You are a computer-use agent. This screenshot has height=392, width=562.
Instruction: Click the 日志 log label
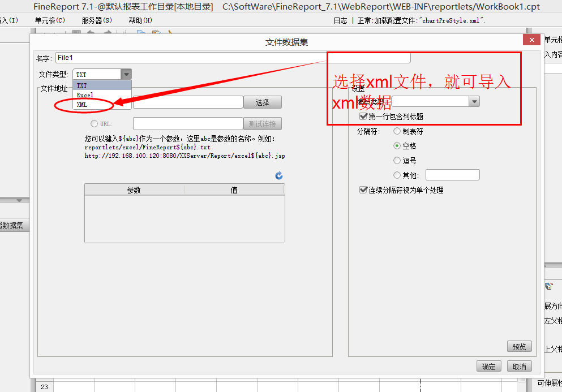[340, 21]
